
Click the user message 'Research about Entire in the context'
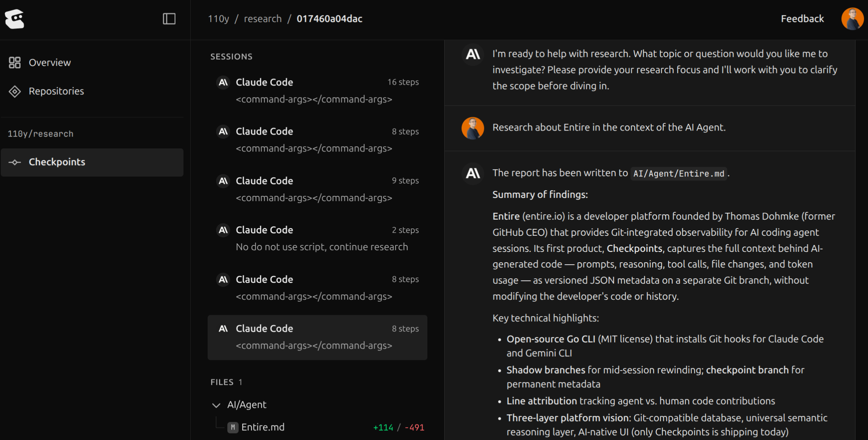pos(609,128)
